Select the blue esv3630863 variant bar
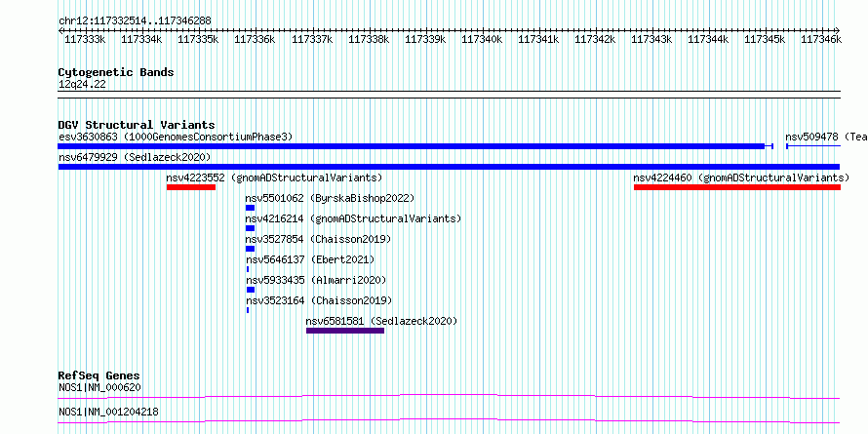 415,146
